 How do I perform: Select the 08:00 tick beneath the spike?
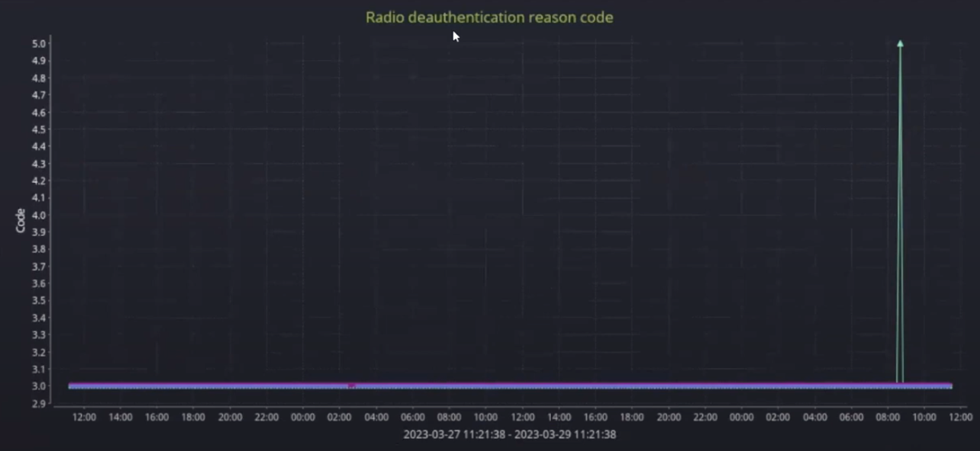click(888, 417)
